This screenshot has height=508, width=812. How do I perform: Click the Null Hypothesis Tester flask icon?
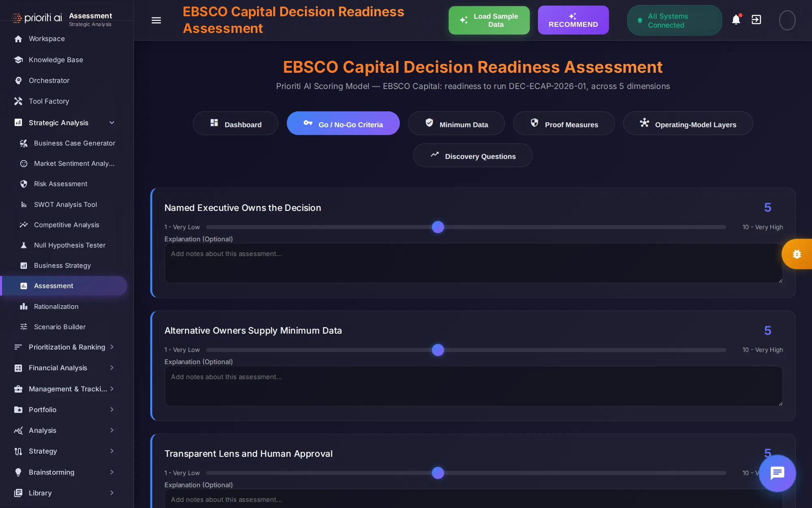tap(24, 245)
